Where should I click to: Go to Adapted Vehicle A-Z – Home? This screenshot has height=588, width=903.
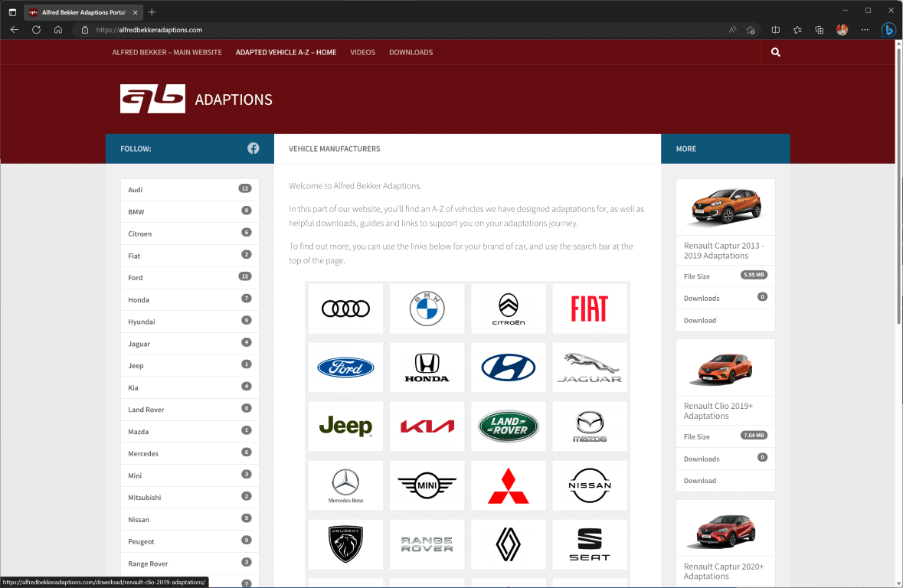click(x=286, y=52)
